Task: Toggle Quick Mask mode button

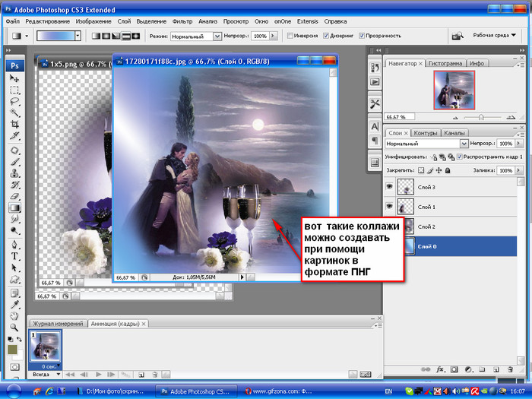Action: tap(14, 367)
